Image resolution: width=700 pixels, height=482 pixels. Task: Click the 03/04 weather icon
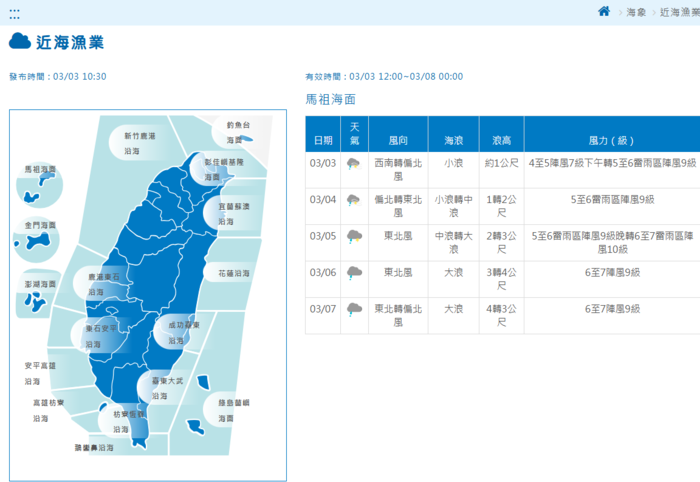354,201
